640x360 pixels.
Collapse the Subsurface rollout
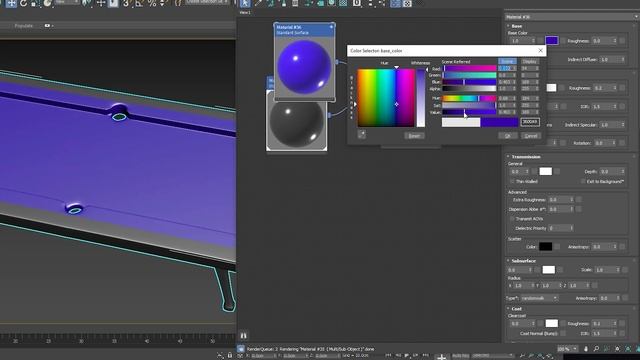[x=508, y=260]
